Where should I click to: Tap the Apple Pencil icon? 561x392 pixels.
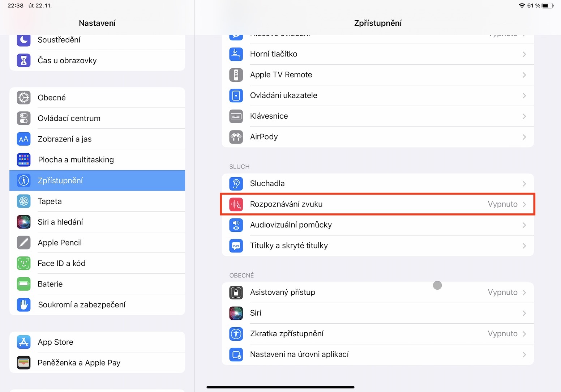(x=24, y=243)
